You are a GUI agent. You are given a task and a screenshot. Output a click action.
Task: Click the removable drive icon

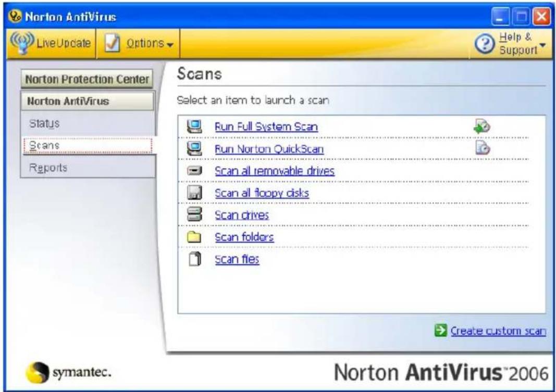[194, 171]
